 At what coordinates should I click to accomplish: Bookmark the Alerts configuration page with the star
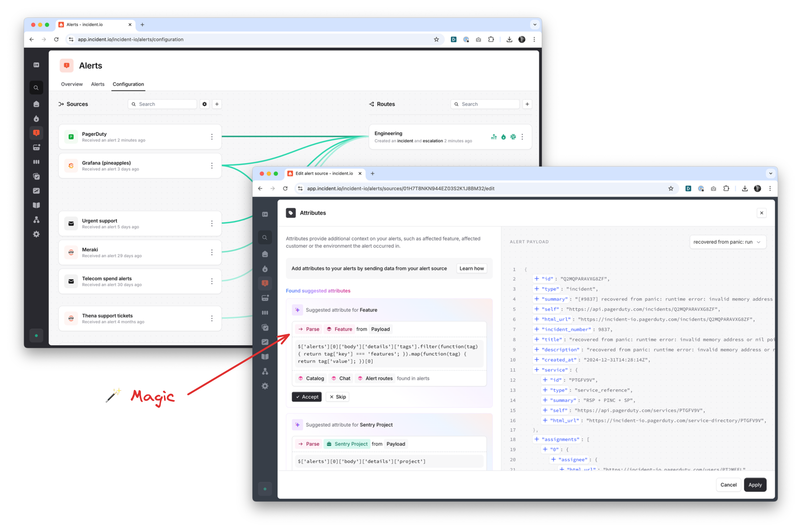coord(436,39)
